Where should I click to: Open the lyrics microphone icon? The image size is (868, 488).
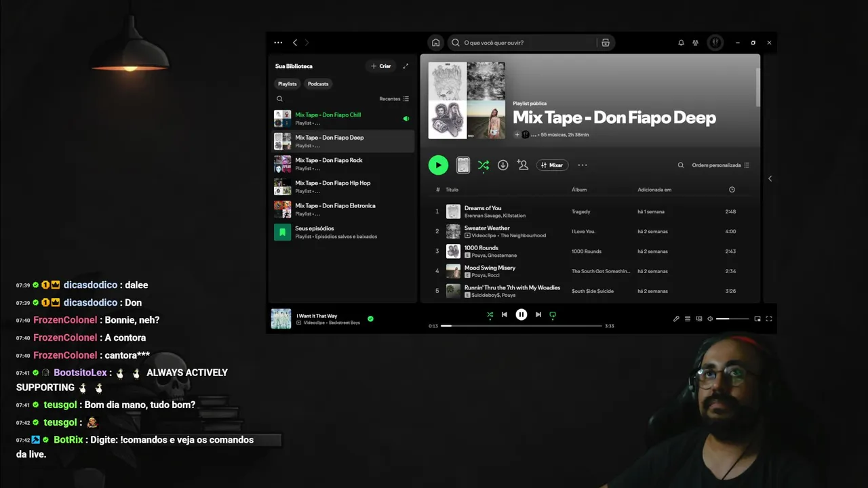(x=676, y=319)
